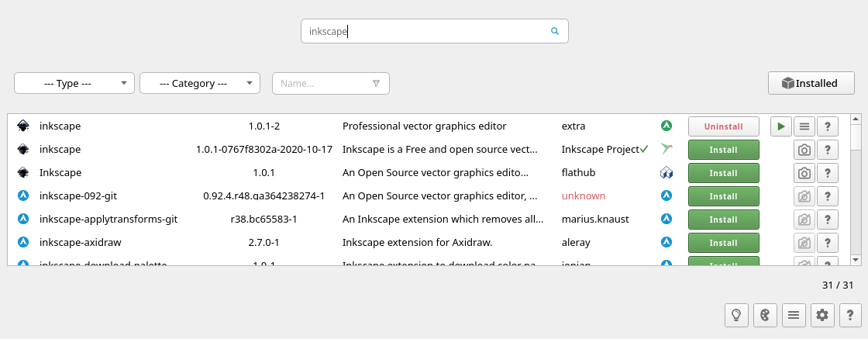Click AUR icon left of inkscape-092-git
The image size is (868, 339).
point(22,195)
